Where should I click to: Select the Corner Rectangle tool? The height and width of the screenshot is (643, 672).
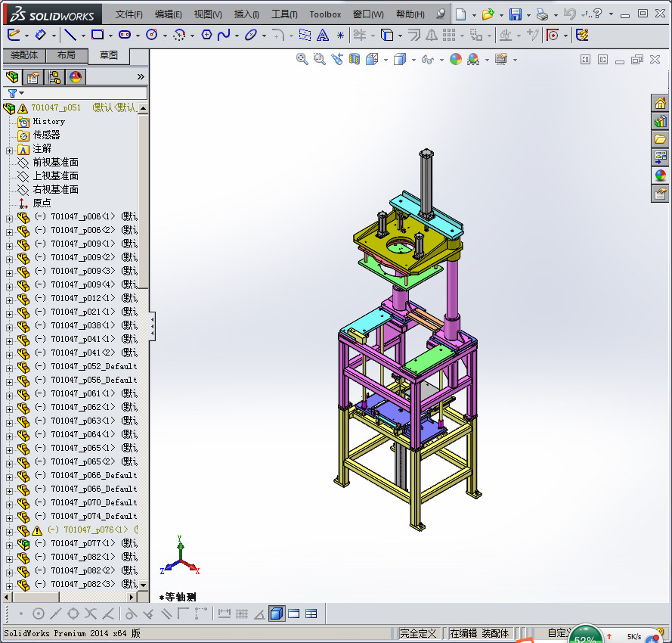click(98, 35)
